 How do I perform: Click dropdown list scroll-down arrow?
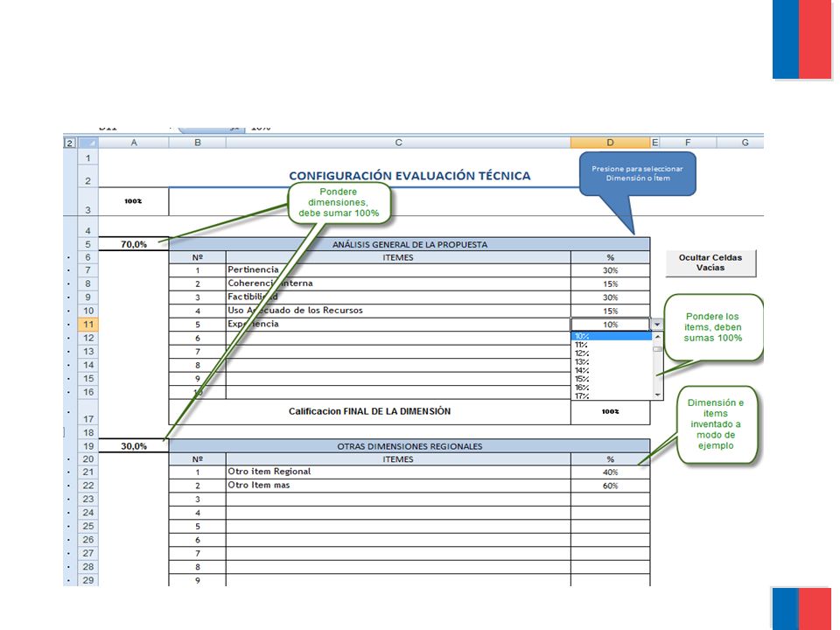(658, 395)
